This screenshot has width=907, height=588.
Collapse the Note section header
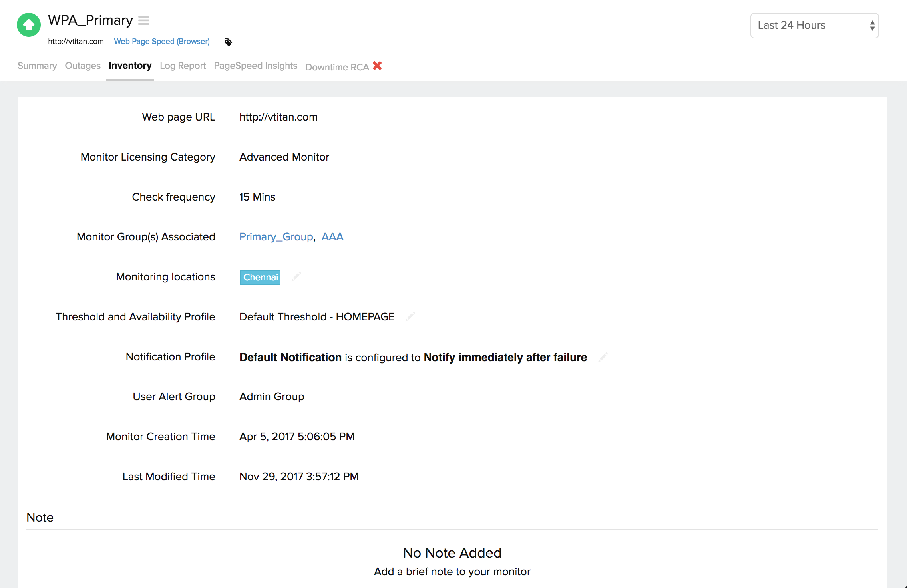click(40, 517)
